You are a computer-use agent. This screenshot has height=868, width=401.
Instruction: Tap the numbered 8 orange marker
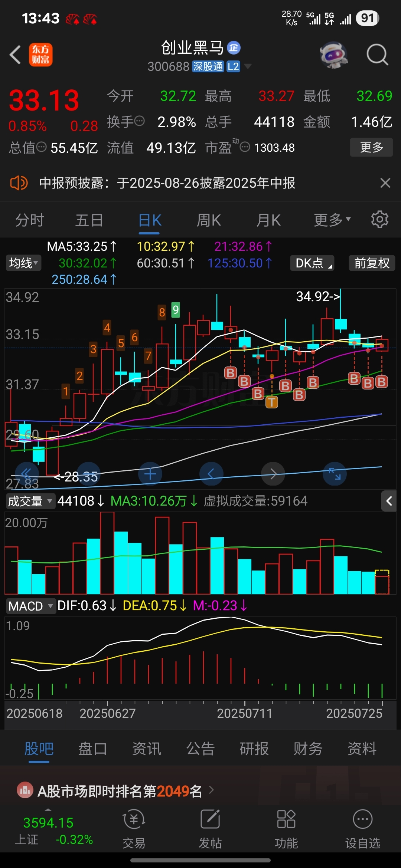(x=162, y=312)
